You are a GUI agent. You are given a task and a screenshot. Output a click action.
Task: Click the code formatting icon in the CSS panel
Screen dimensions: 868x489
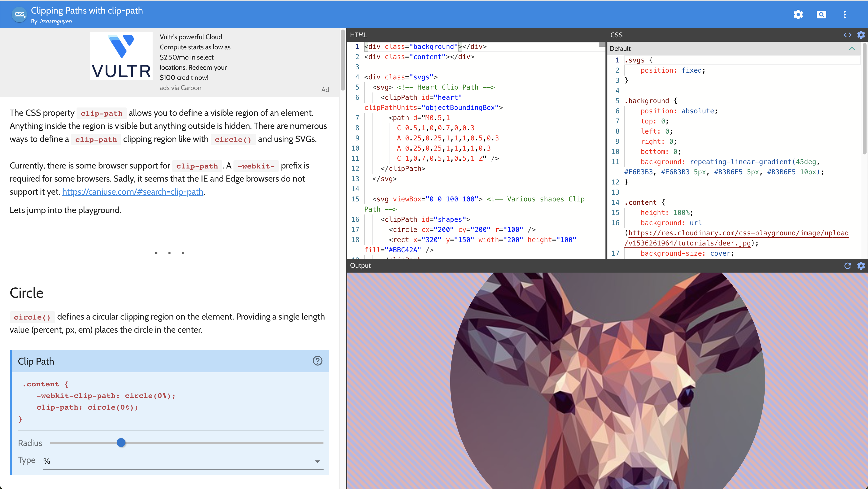coord(847,35)
